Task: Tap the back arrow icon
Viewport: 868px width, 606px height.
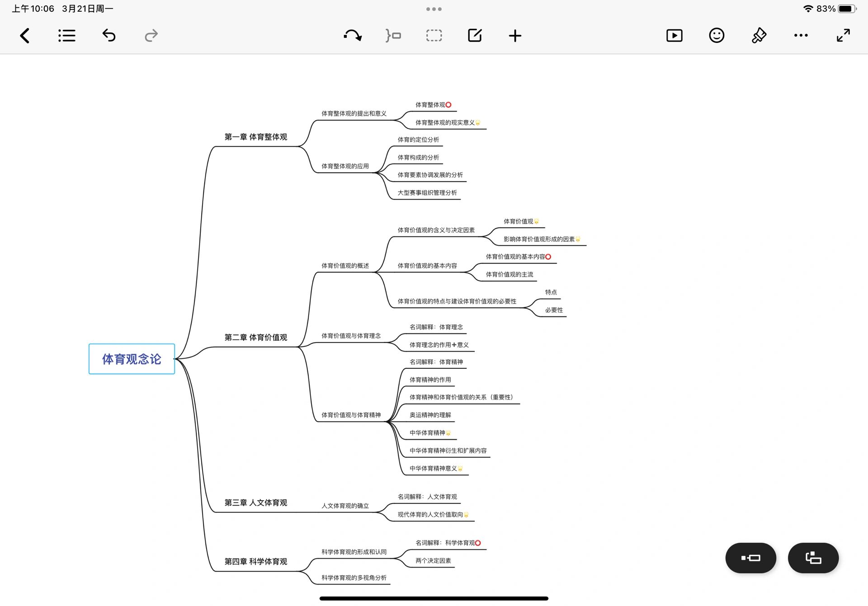Action: (25, 36)
